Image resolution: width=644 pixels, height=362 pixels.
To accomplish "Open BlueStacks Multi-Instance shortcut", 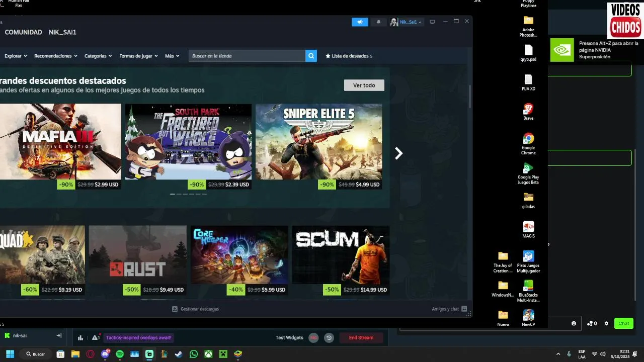I will point(528,291).
